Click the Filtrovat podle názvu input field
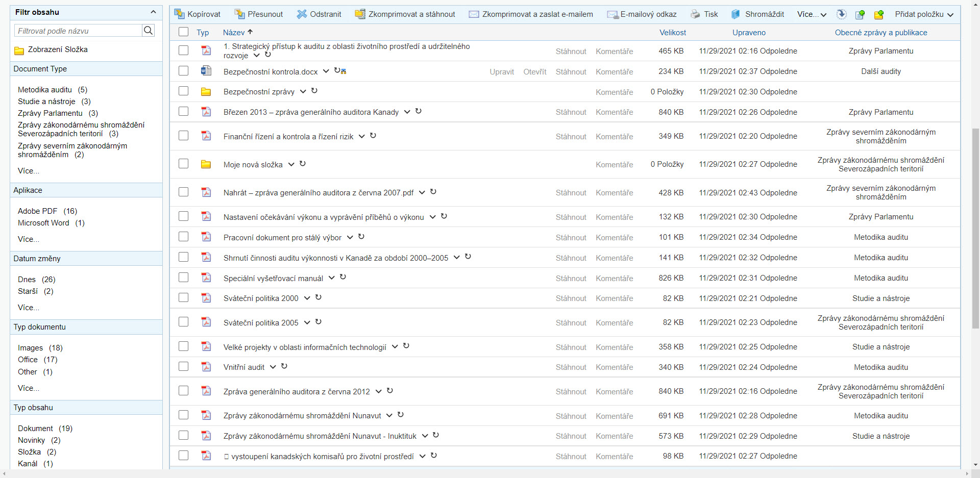Image resolution: width=980 pixels, height=478 pixels. click(78, 31)
